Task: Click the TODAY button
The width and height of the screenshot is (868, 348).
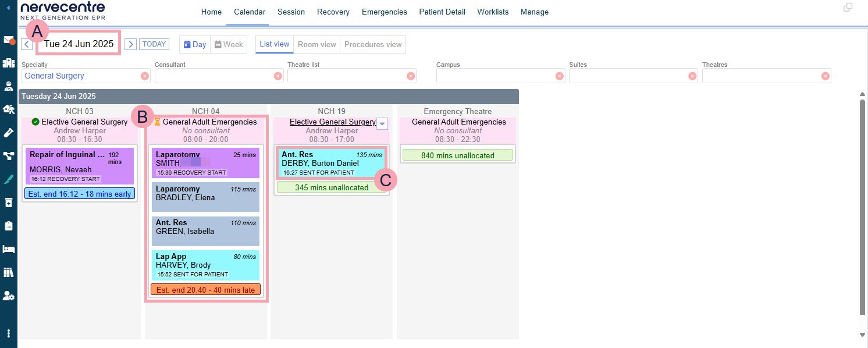Action: click(x=154, y=44)
